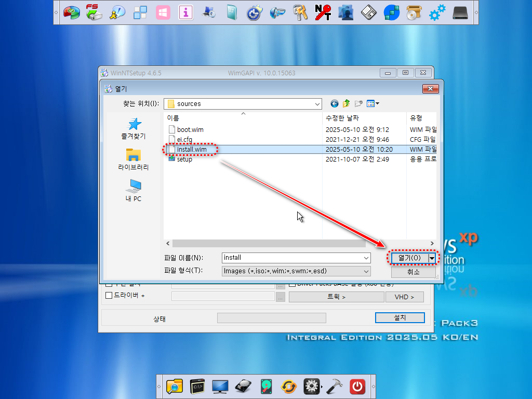This screenshot has height=399, width=532.
Task: Go up one folder level icon
Action: pos(346,103)
